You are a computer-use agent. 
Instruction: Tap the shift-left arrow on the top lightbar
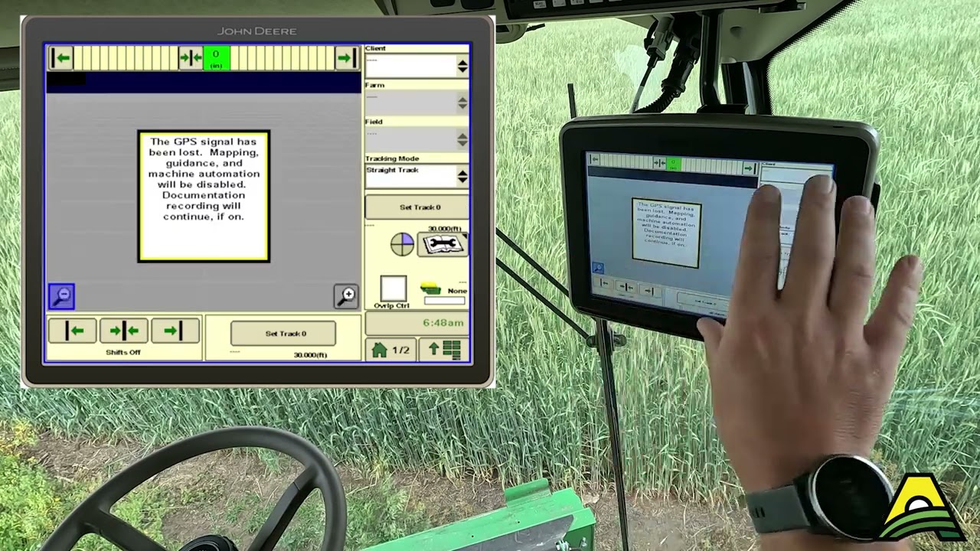click(62, 58)
